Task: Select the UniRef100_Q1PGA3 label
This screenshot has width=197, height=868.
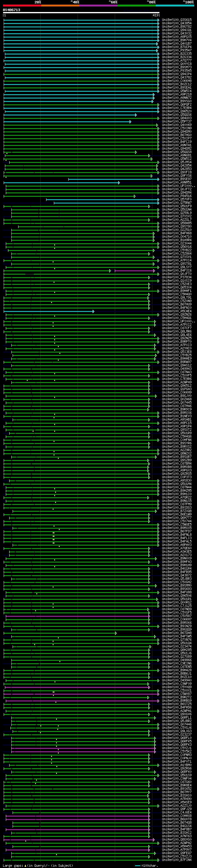Action: [177, 389]
